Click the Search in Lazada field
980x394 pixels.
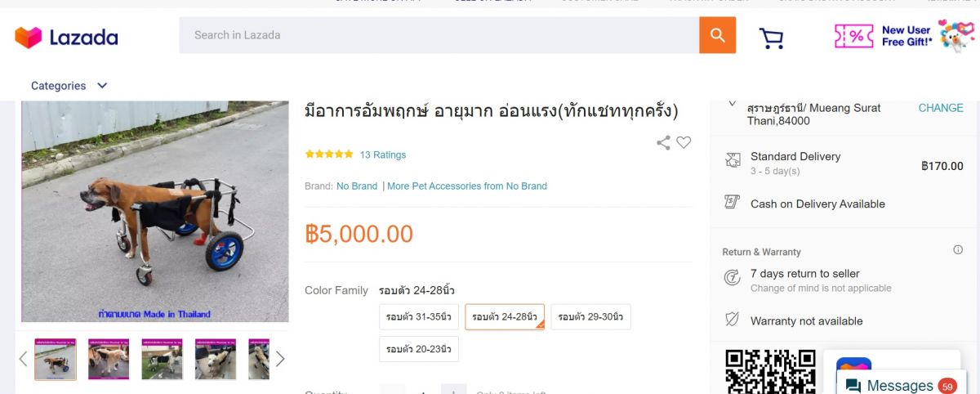(439, 35)
